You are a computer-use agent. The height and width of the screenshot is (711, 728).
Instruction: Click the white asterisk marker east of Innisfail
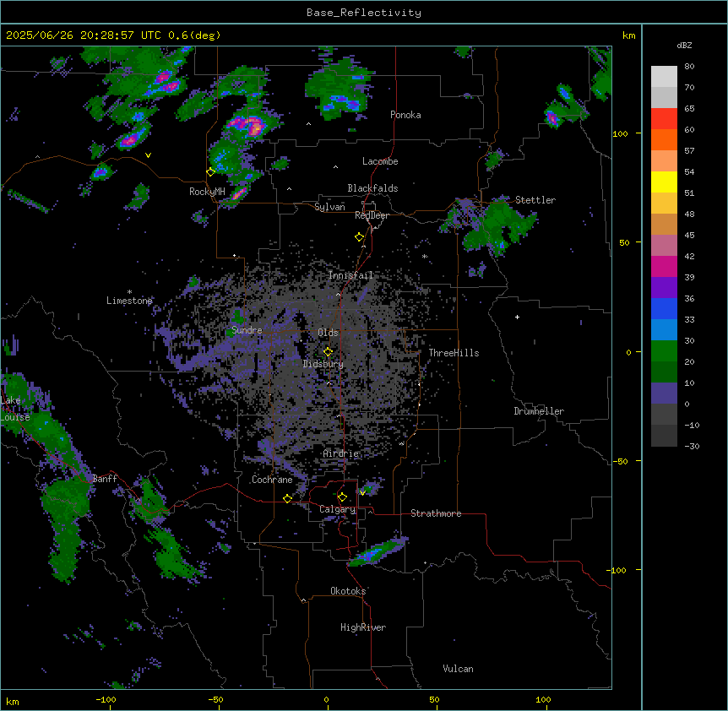click(x=424, y=256)
